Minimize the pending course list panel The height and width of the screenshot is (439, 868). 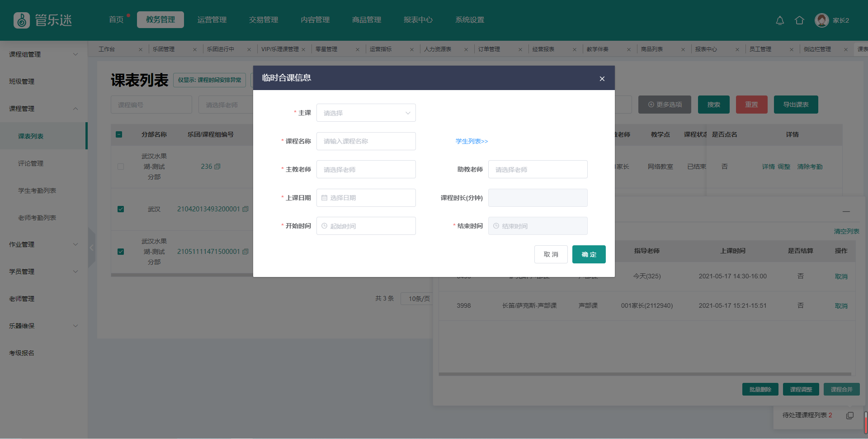coord(846,211)
